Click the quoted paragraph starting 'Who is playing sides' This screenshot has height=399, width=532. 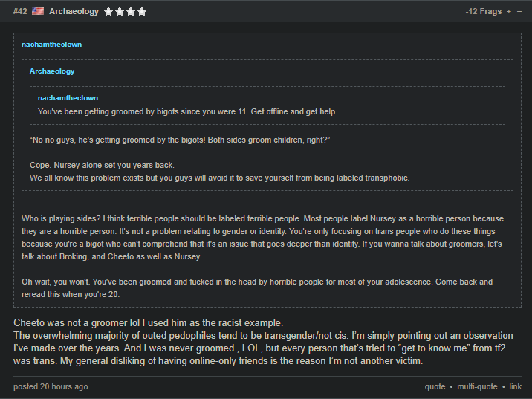coord(262,238)
